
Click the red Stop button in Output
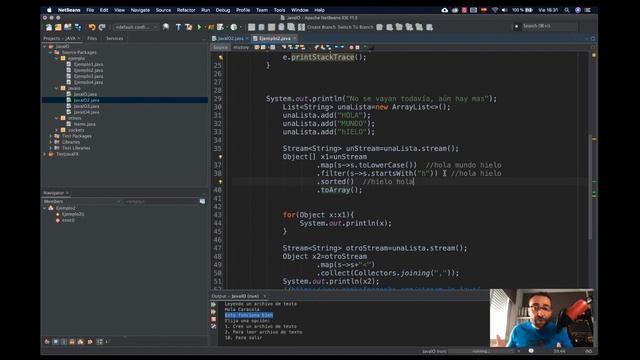(213, 319)
